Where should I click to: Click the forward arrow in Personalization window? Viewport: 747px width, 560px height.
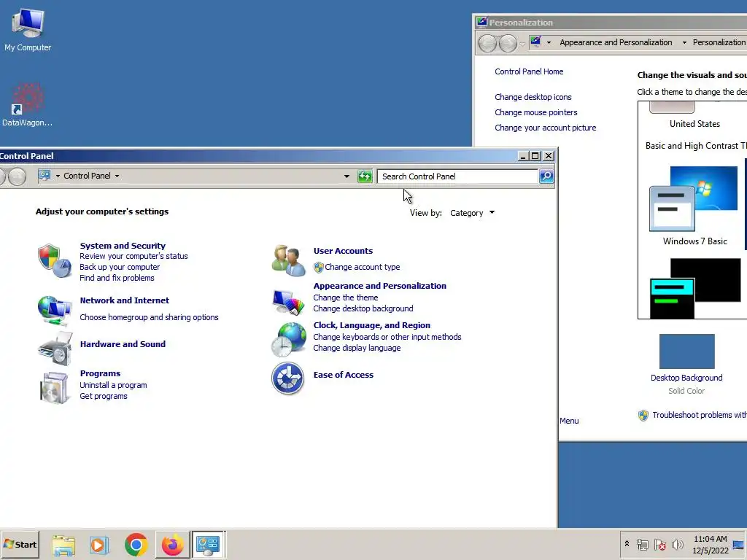(508, 44)
